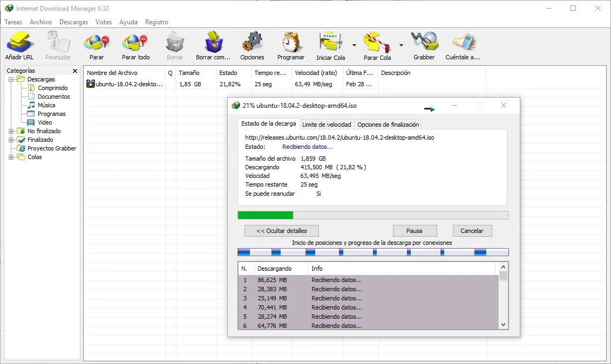Sort by Estado column header
Viewport: 611px width, 364px height.
[233, 73]
